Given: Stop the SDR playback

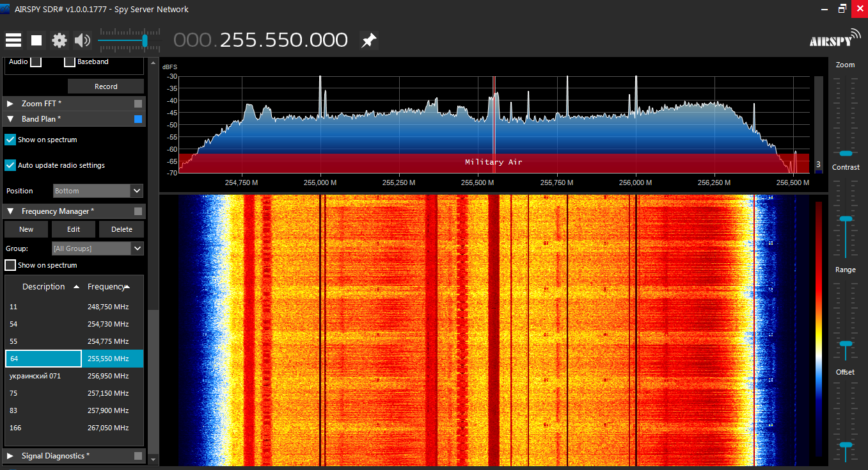Looking at the screenshot, I should [x=36, y=40].
